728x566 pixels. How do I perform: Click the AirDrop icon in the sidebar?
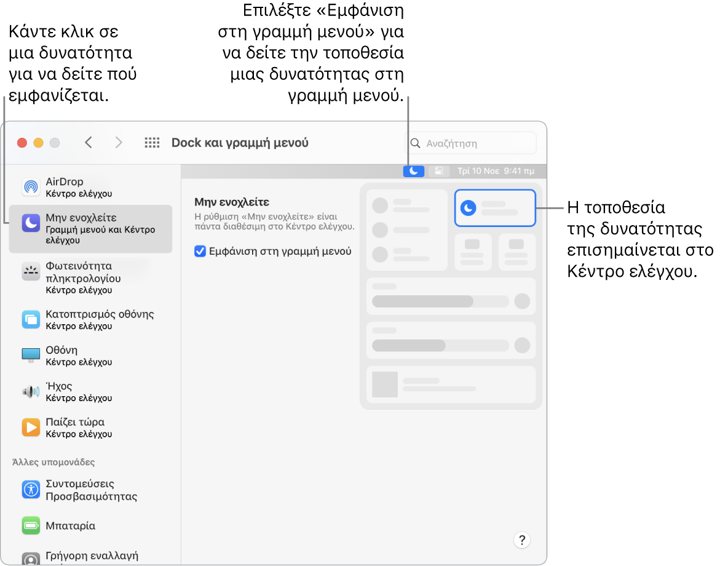[x=31, y=187]
